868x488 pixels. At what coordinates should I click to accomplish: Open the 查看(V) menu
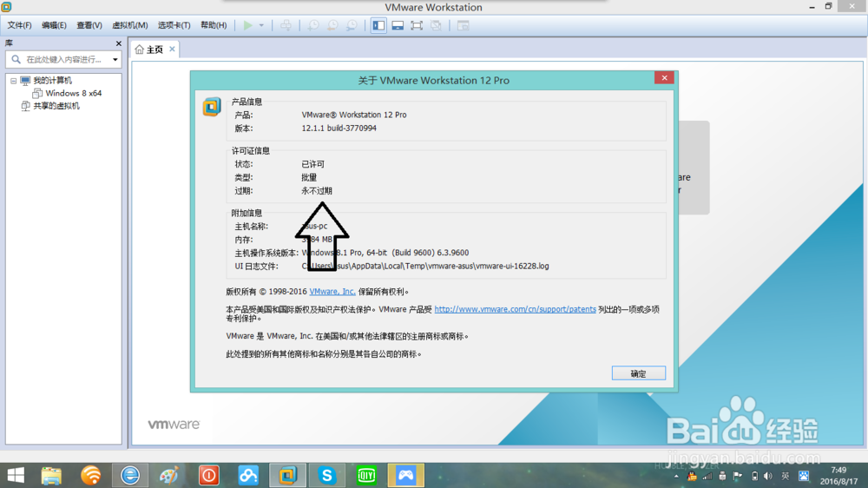click(x=89, y=25)
